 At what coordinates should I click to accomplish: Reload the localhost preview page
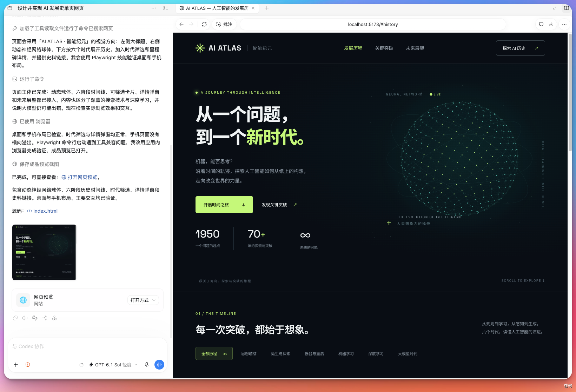(x=204, y=24)
